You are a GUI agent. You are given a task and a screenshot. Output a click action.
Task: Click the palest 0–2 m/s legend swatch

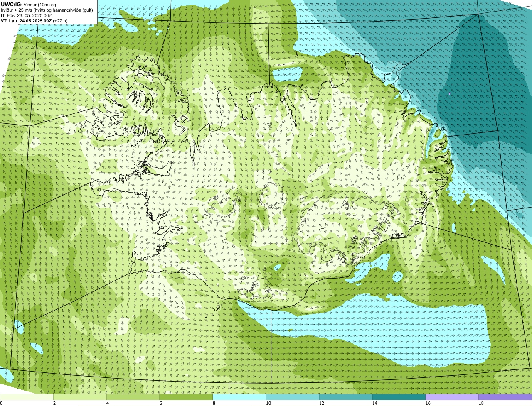point(27,397)
